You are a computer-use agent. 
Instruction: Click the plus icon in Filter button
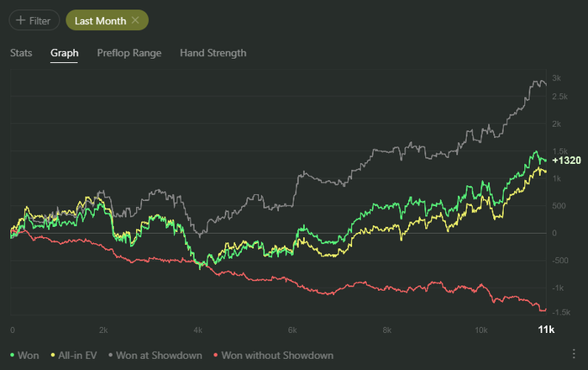tap(20, 20)
